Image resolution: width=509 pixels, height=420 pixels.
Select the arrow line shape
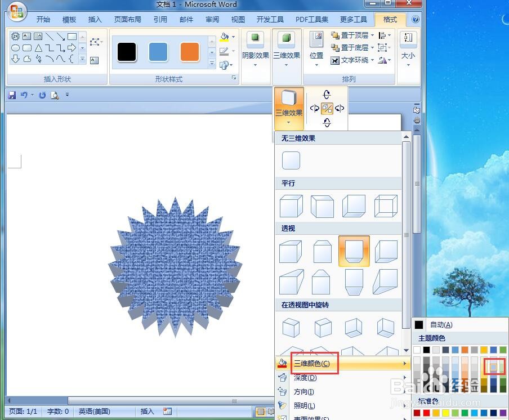point(61,36)
